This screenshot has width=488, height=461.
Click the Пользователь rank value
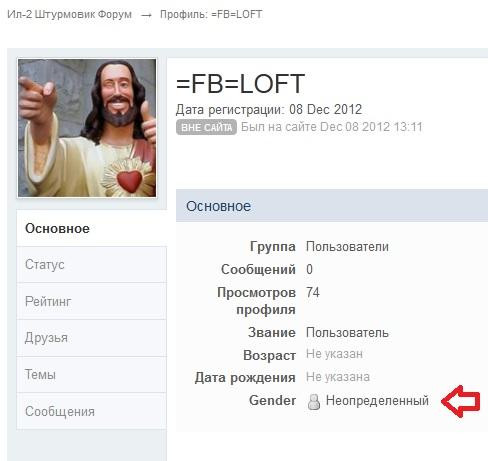point(347,332)
